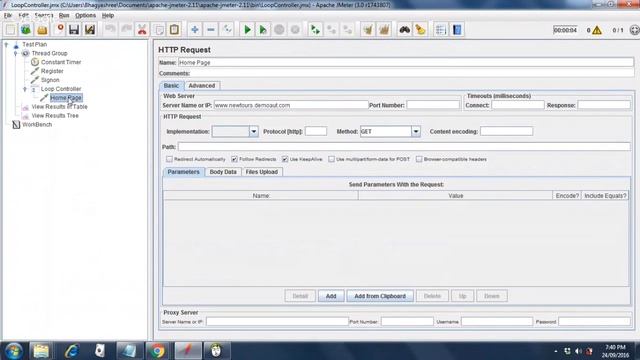Click the Server Name or IP field
The image size is (640, 360).
(x=291, y=105)
